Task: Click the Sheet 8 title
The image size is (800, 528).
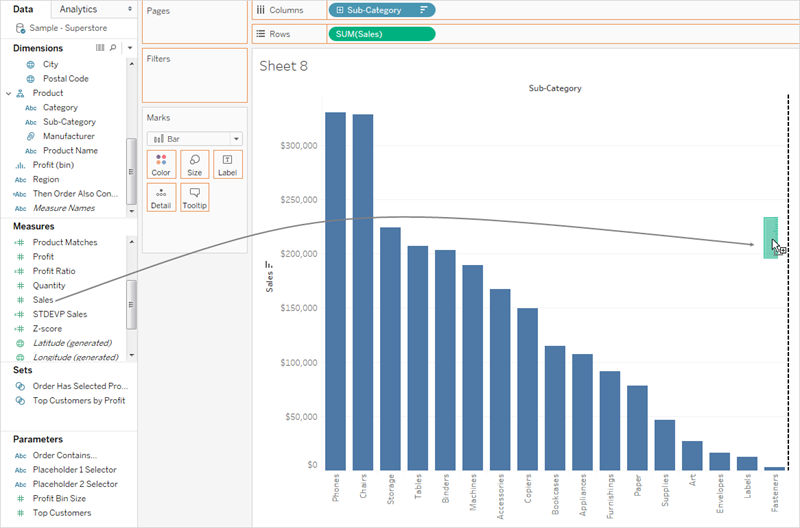Action: point(283,66)
